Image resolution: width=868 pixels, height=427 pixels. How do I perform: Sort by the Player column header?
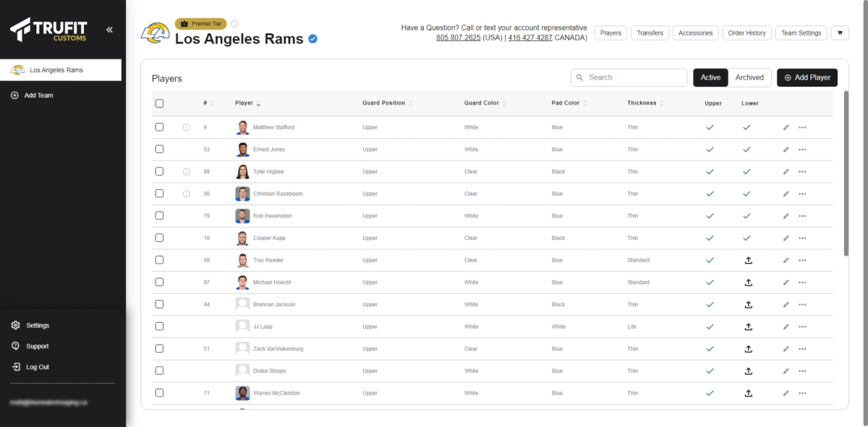[x=248, y=103]
